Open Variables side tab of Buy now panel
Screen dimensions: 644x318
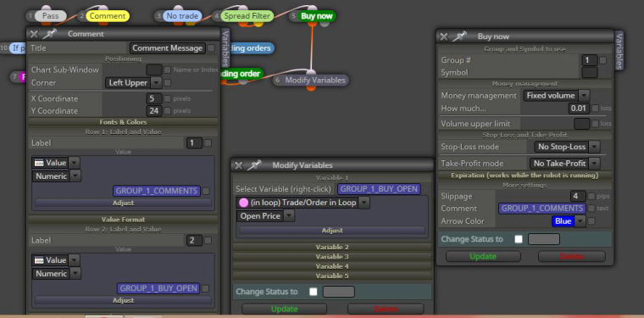point(619,50)
